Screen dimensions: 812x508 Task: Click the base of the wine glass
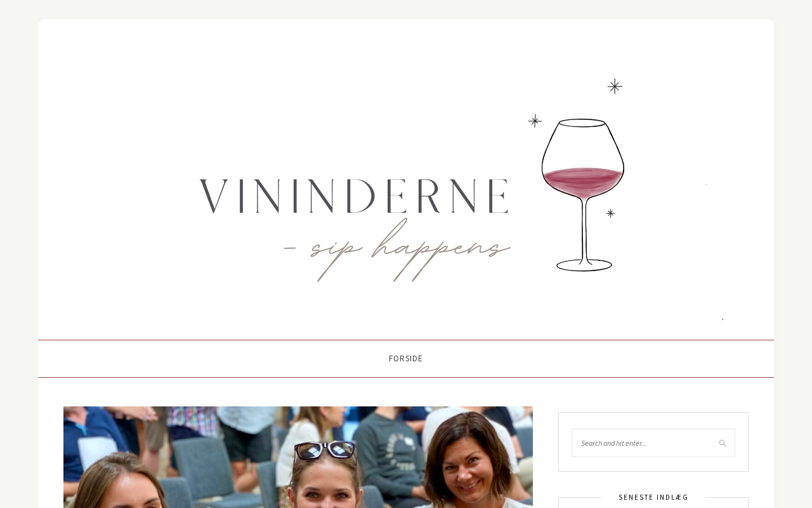click(584, 265)
